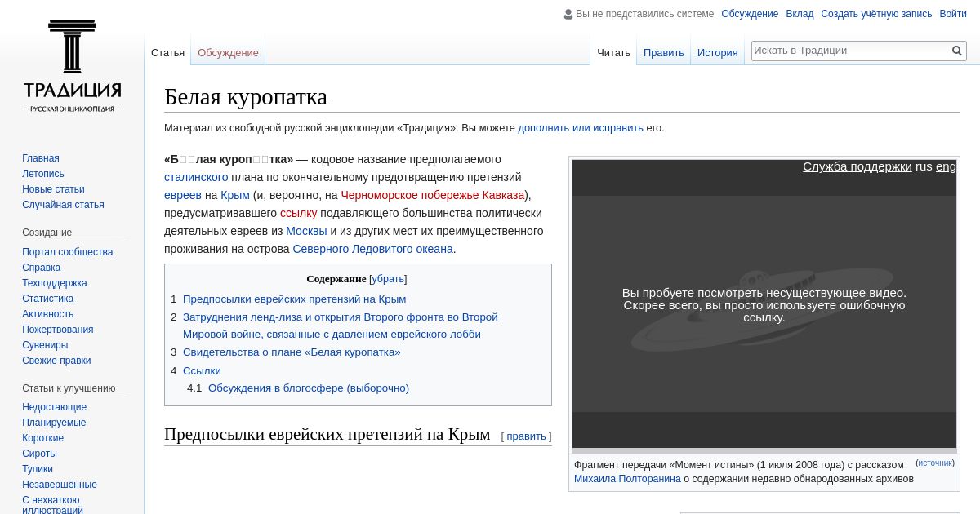Image resolution: width=980 pixels, height=514 pixels.
Task: Open the Справка sidebar link
Action: [x=41, y=268]
